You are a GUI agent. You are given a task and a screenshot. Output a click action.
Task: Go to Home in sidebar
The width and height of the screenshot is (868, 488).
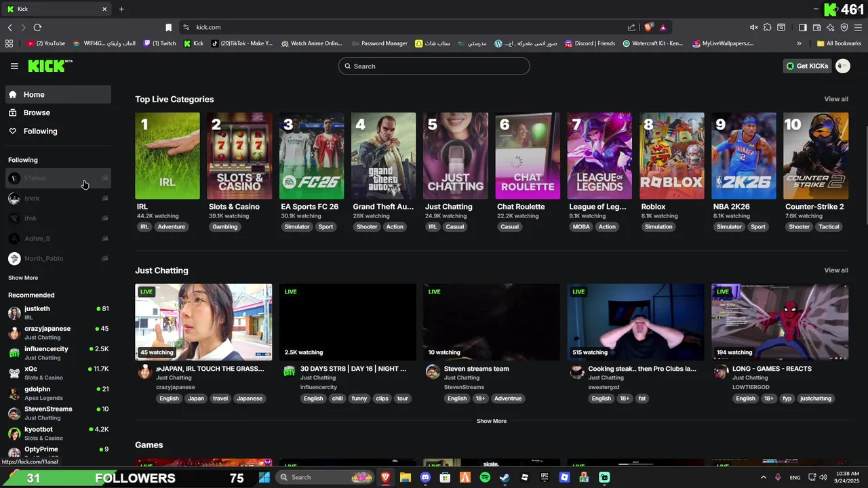coord(58,95)
